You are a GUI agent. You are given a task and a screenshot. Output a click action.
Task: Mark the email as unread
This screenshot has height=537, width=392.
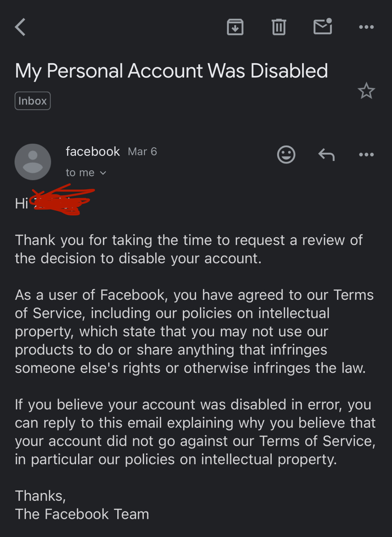323,26
